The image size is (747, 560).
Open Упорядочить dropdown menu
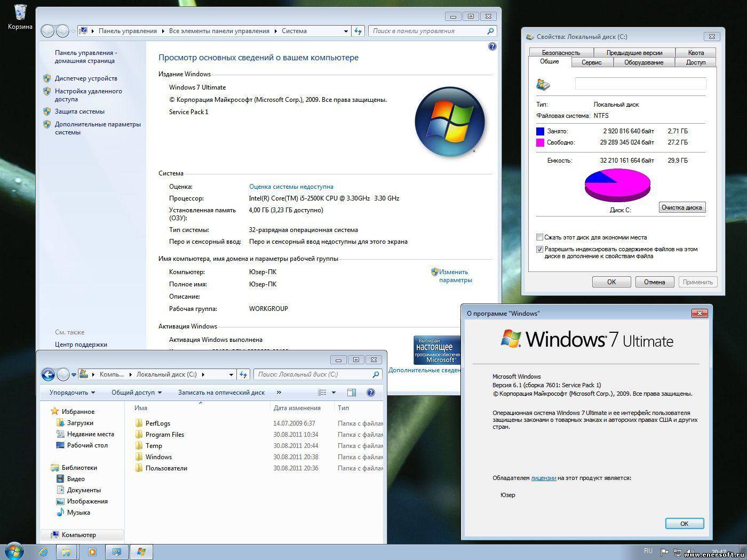point(72,393)
